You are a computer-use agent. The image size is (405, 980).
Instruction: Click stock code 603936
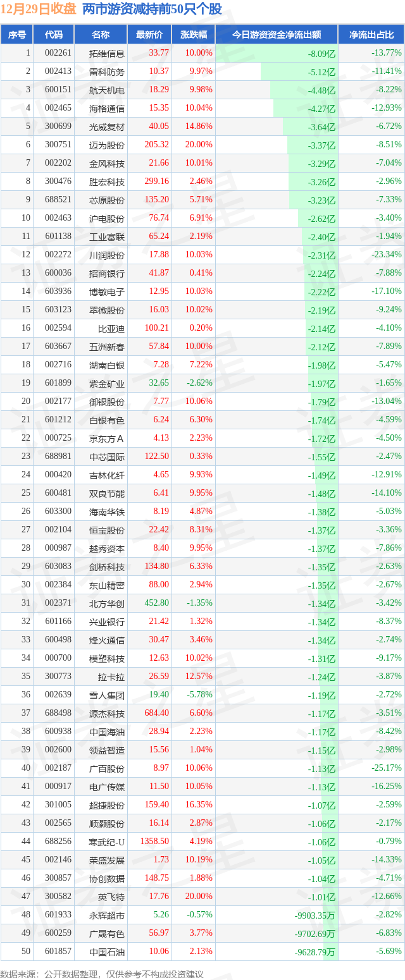coord(58,291)
